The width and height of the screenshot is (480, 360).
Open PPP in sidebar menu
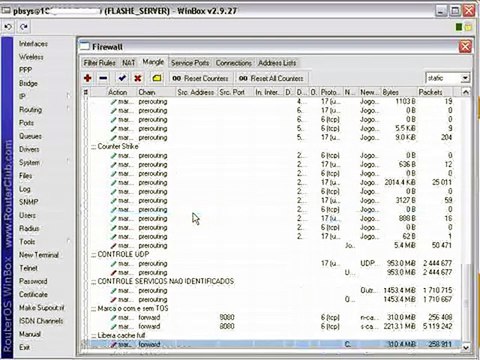coord(25,70)
